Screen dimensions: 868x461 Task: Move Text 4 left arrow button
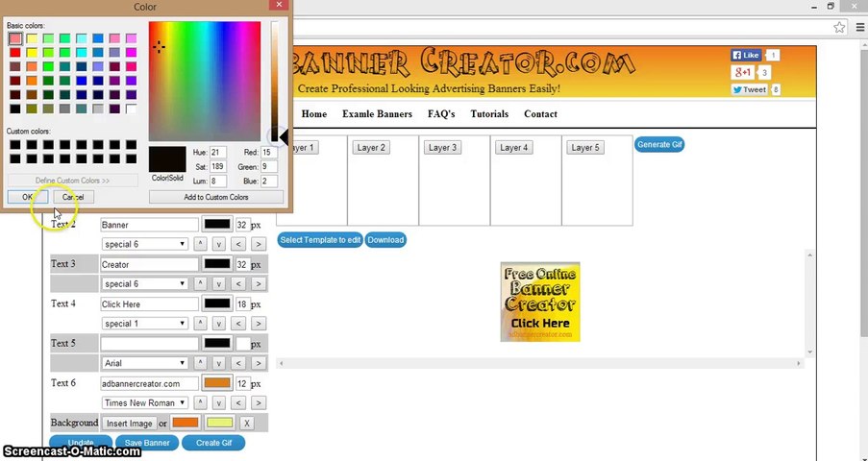(238, 324)
